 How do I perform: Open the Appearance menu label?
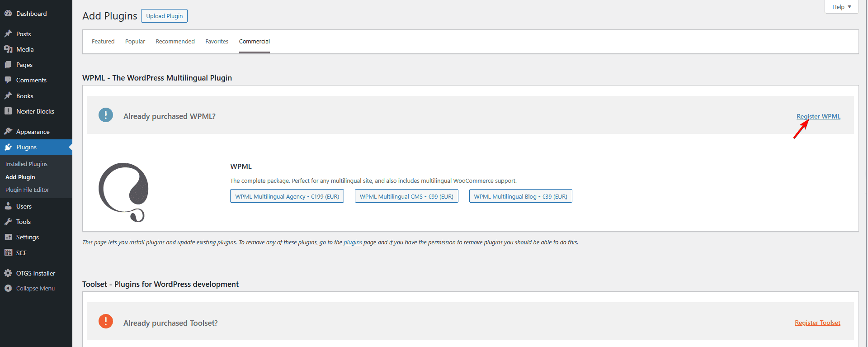[x=33, y=132]
